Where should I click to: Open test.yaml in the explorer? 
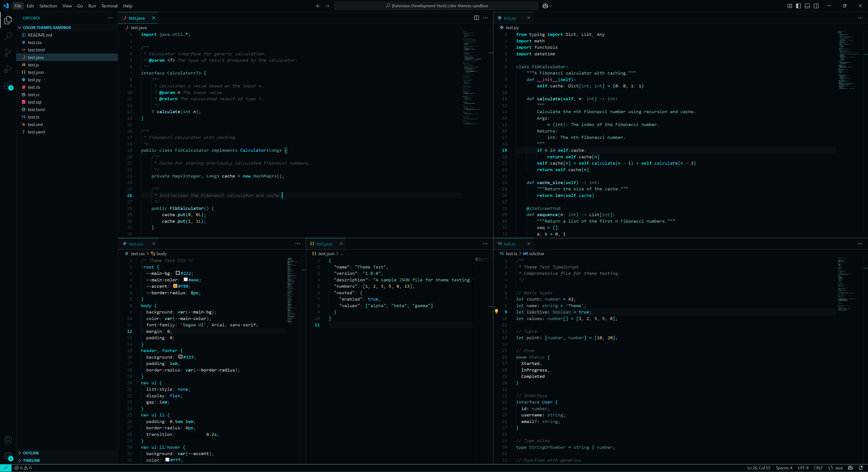click(36, 132)
